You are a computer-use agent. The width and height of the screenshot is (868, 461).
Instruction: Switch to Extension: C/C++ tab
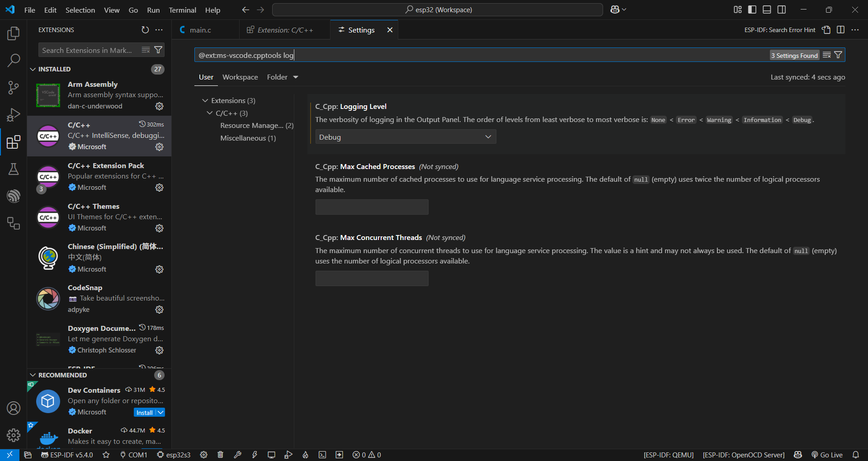[x=285, y=30]
